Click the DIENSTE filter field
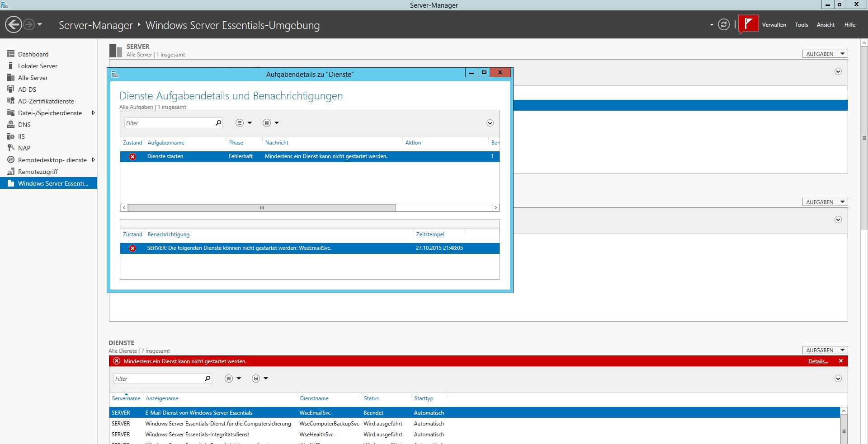868x444 pixels. pos(158,379)
